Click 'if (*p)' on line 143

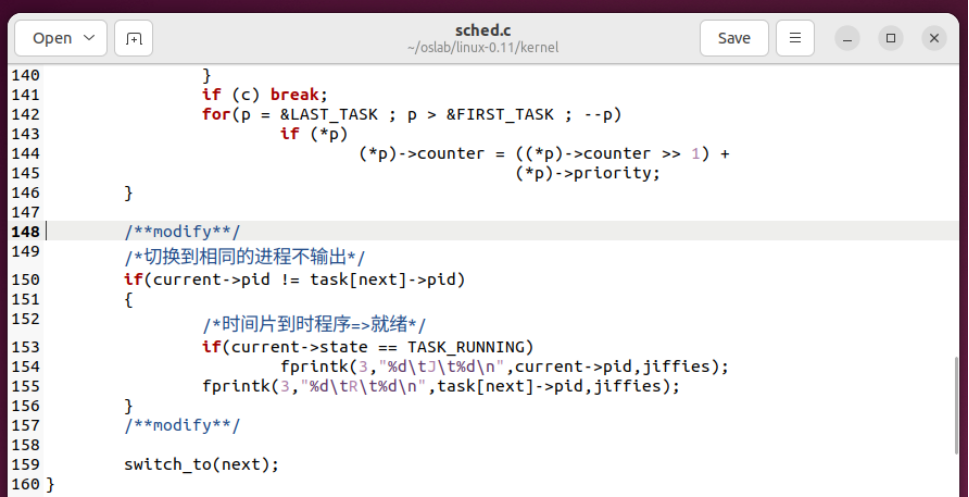click(x=314, y=134)
